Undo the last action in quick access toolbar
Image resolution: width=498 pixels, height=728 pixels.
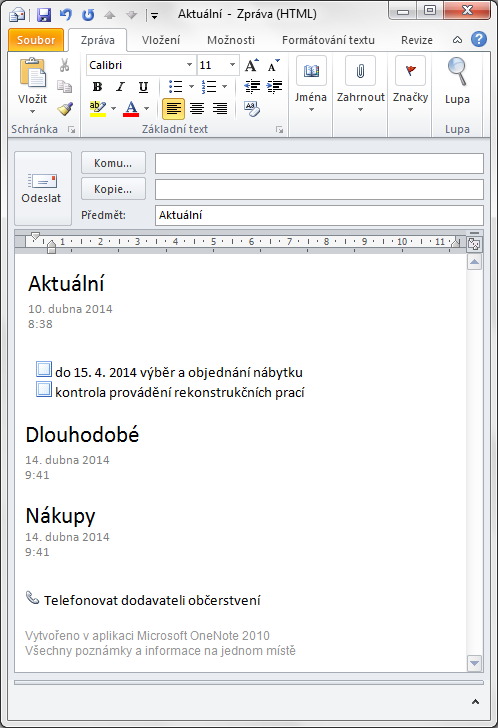[65, 15]
